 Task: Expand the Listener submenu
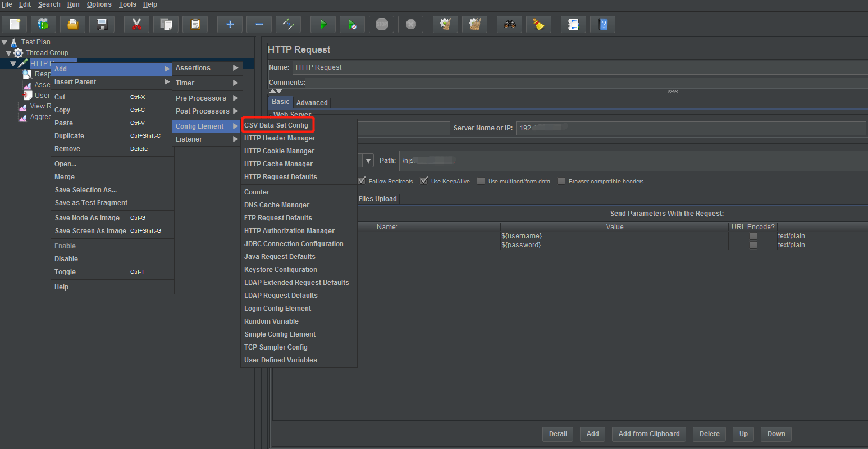click(x=207, y=139)
